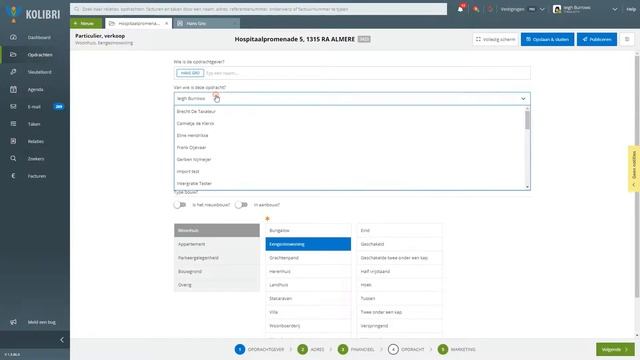Click Opslaan & sluiten button
The width and height of the screenshot is (640, 360).
[x=547, y=39]
